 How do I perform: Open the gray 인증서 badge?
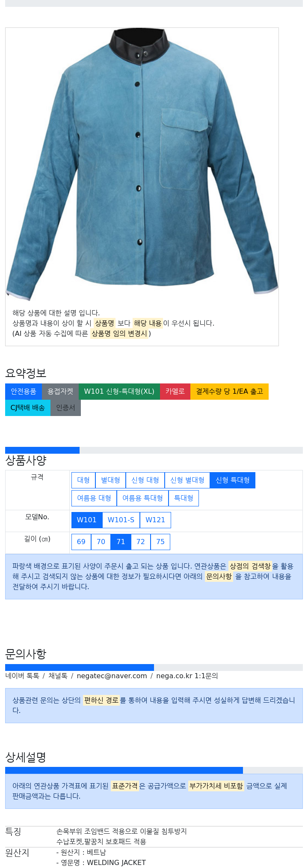pos(65,407)
